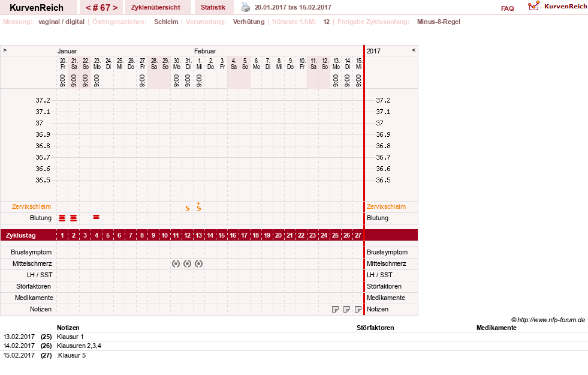Click the 2017 year label
This screenshot has width=588, height=375.
coord(373,51)
